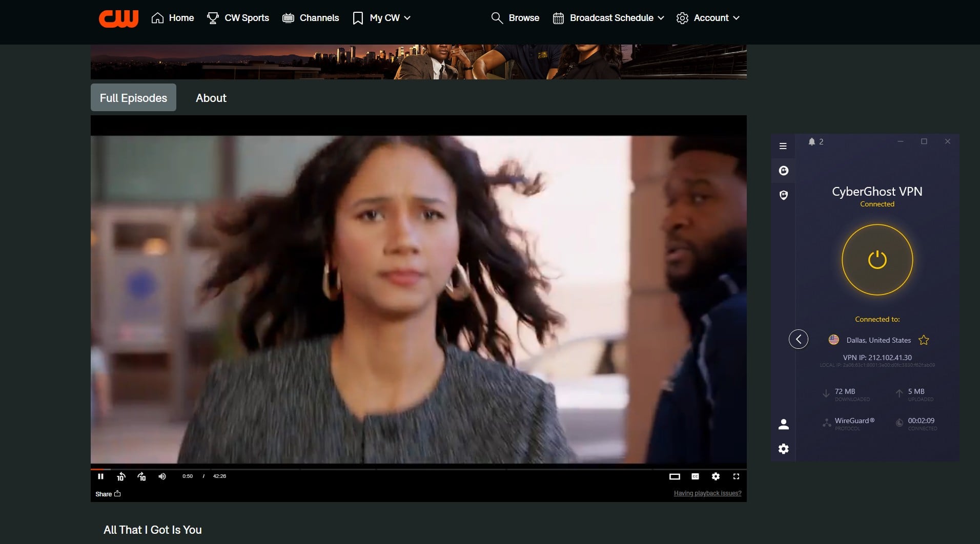
Task: Rewind the video 10 seconds
Action: [x=121, y=476]
